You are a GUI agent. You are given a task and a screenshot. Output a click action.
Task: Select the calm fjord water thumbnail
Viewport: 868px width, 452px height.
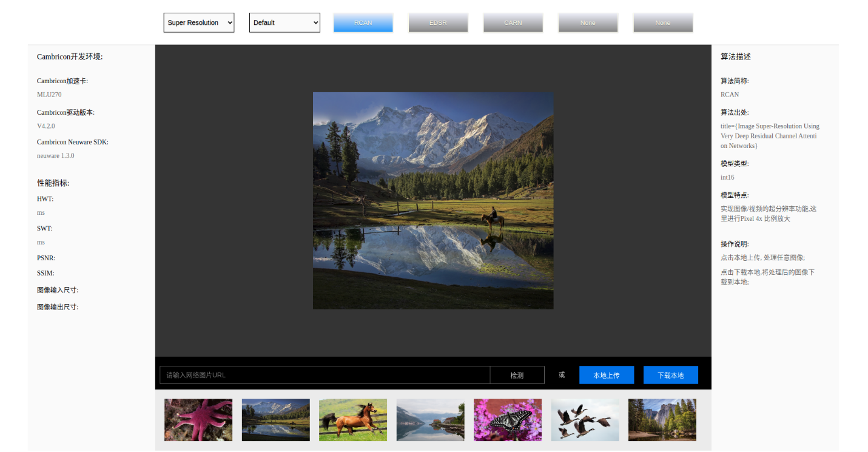click(430, 420)
